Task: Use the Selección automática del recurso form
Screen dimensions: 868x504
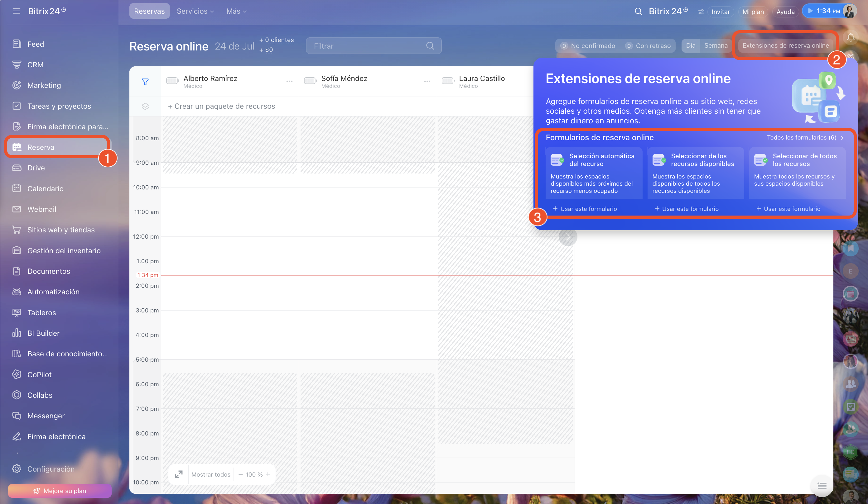Action: click(x=585, y=209)
